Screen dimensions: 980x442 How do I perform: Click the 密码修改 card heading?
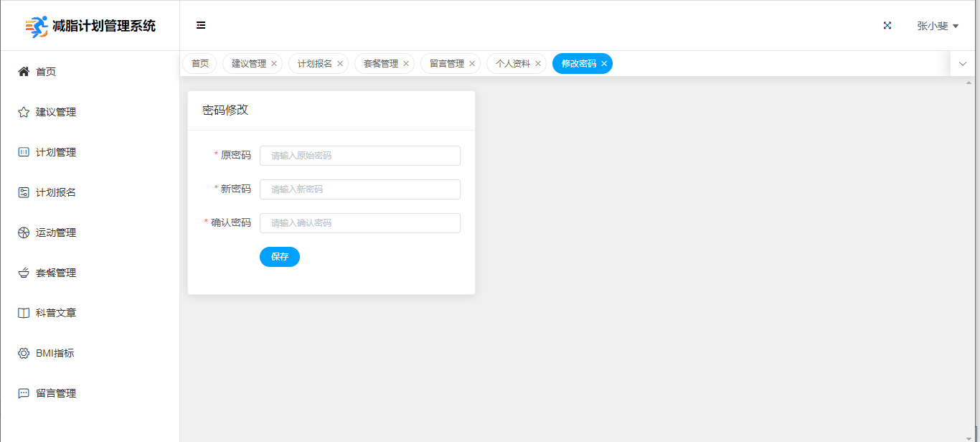tap(225, 110)
